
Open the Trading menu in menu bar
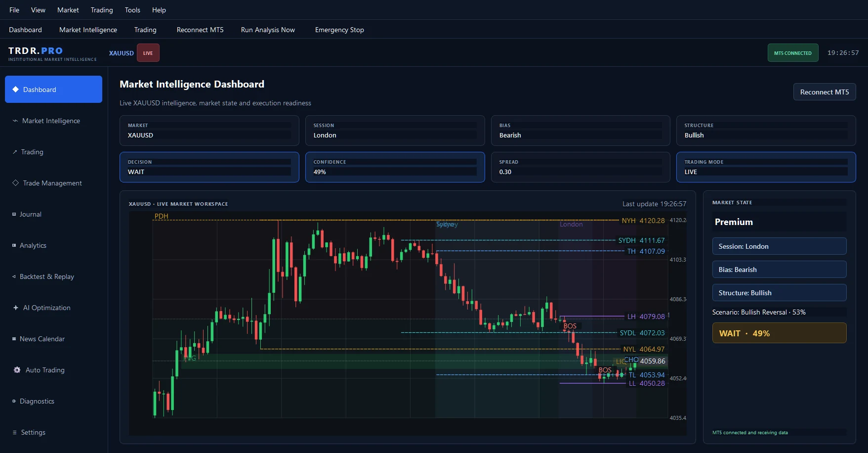[102, 10]
